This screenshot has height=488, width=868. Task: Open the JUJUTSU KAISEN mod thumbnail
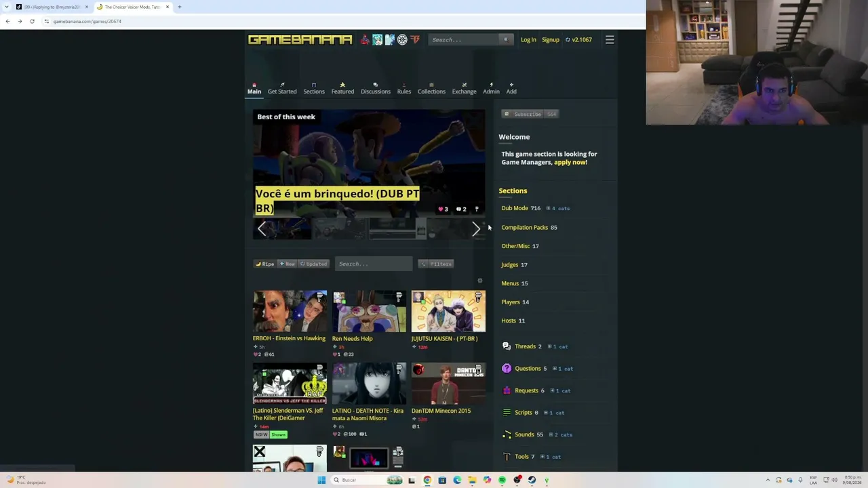click(448, 312)
